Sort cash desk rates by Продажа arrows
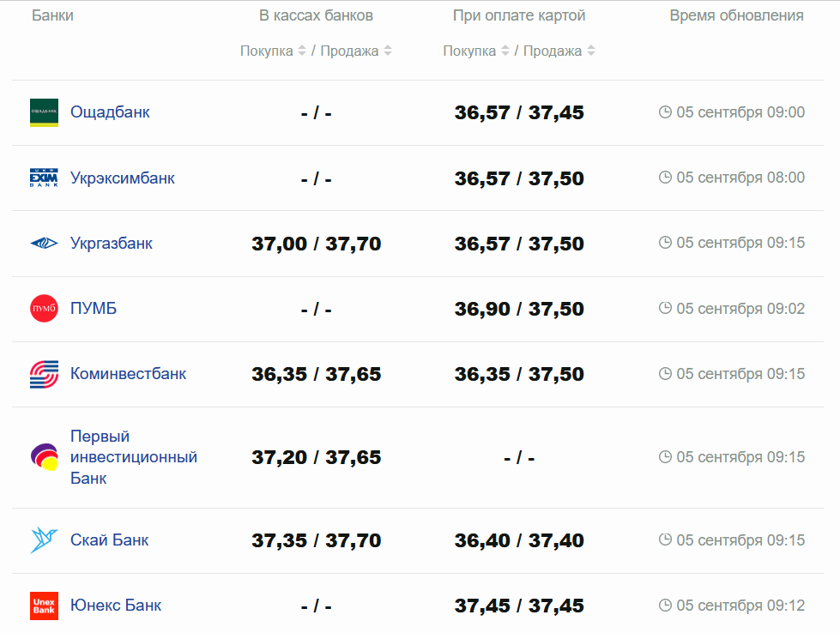 [x=388, y=51]
